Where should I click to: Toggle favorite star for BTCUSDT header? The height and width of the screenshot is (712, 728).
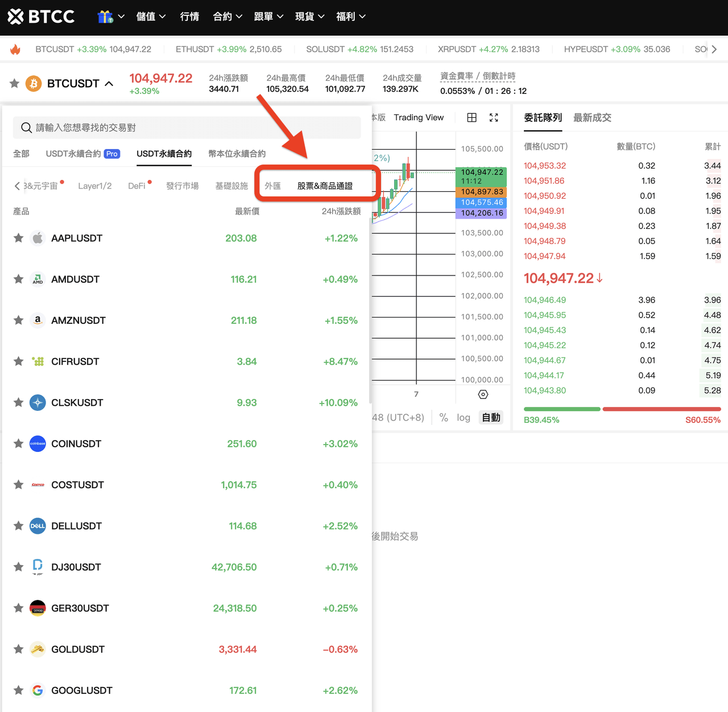point(15,84)
